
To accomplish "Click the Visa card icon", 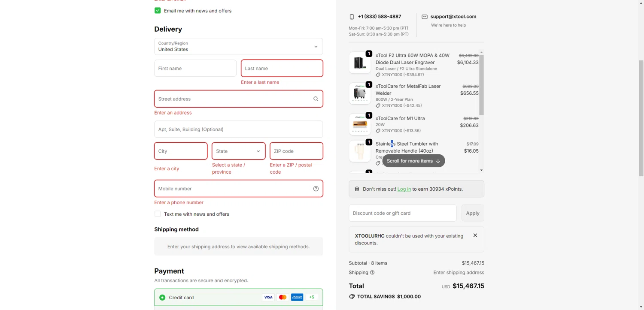I will (268, 298).
